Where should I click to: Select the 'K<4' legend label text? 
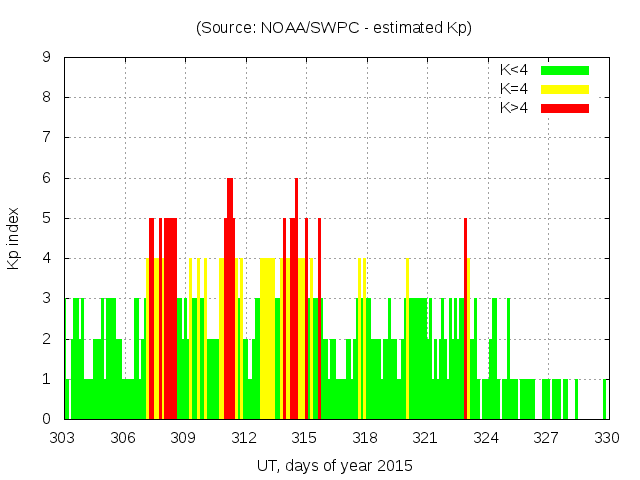coord(514,70)
